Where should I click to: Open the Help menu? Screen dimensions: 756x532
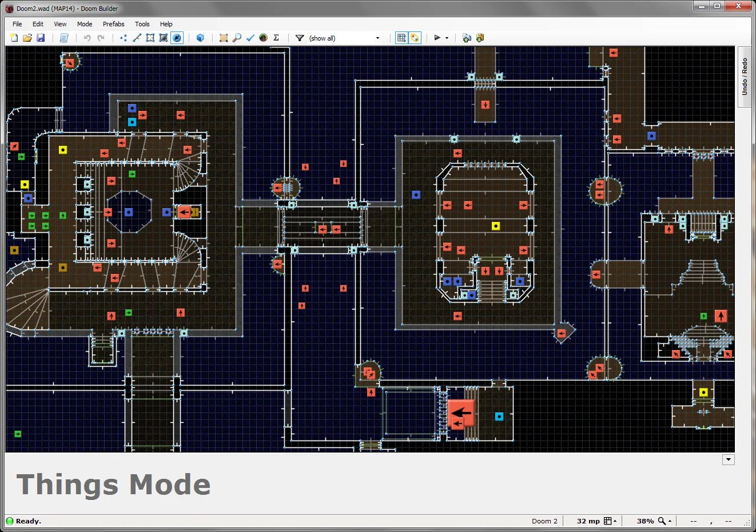tap(166, 24)
